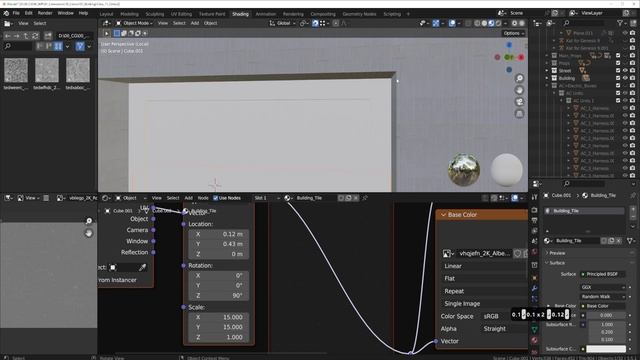The width and height of the screenshot is (640, 360).
Task: Select the Select Box tool in the viewport tool header
Action: (117, 33)
